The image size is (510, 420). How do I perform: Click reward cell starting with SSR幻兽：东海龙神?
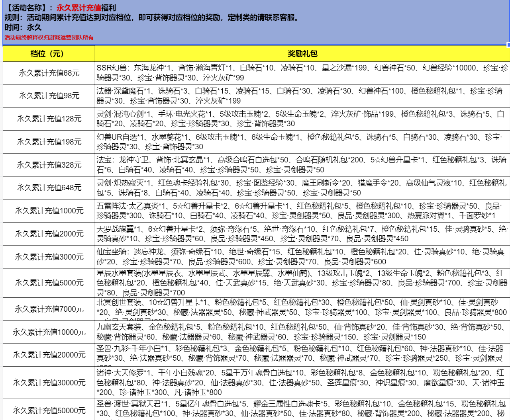click(302, 73)
